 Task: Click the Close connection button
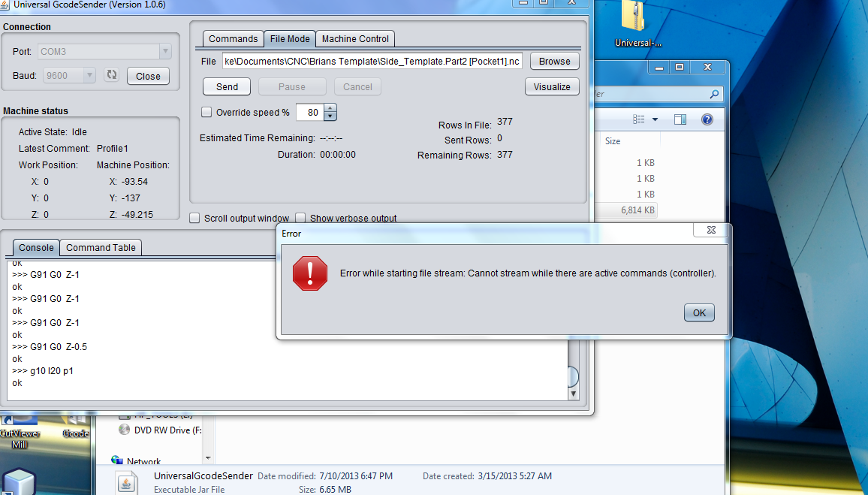pyautogui.click(x=148, y=77)
